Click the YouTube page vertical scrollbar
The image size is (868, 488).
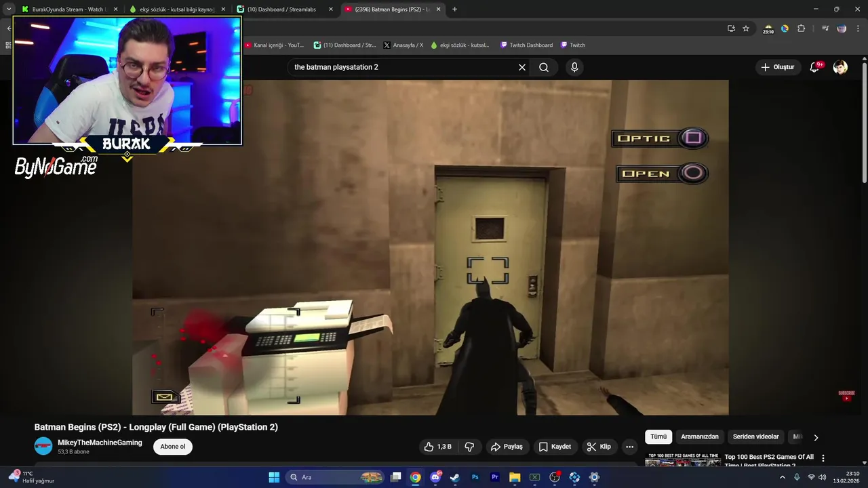pyautogui.click(x=864, y=122)
